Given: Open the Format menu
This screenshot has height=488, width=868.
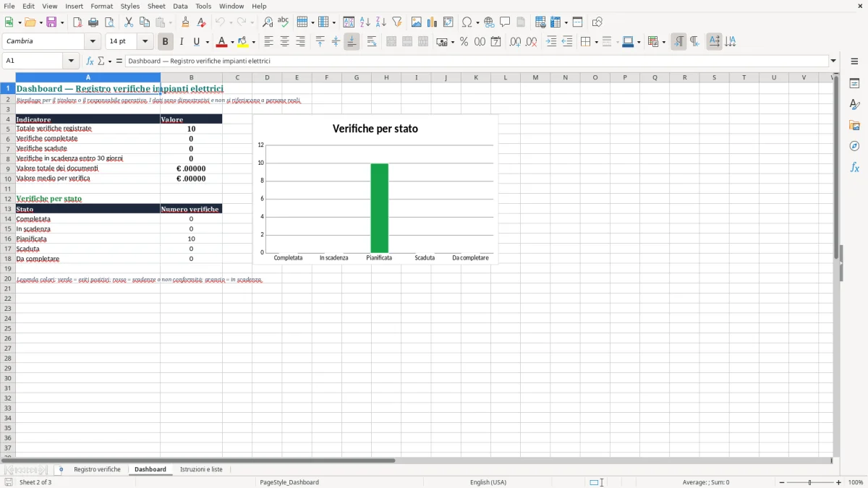Looking at the screenshot, I should (x=102, y=6).
